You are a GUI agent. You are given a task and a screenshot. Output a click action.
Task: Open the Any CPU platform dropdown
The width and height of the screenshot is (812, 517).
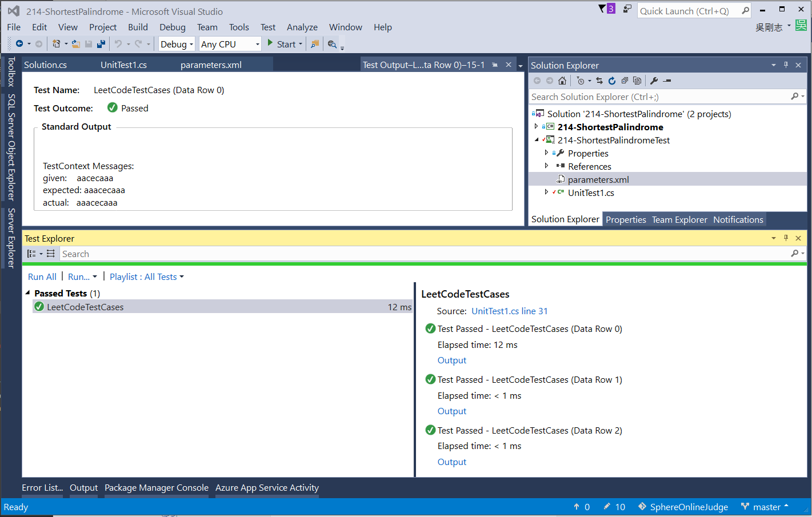pos(230,44)
